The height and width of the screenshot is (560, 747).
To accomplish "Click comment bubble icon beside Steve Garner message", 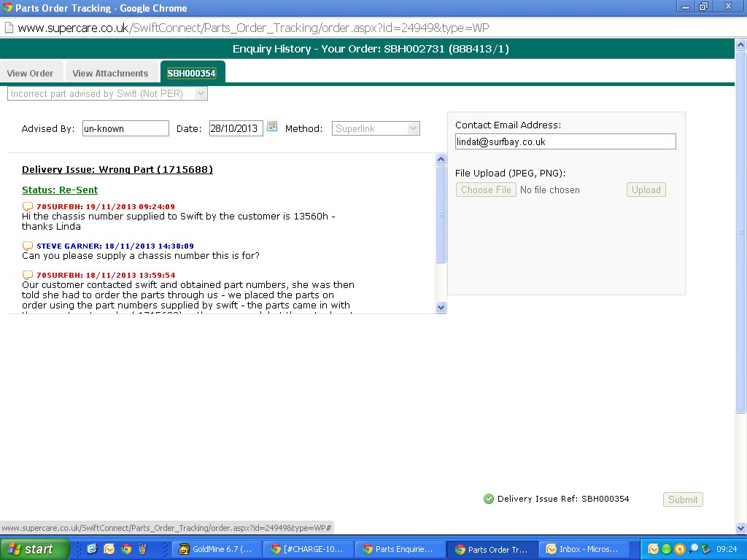I will pos(28,246).
